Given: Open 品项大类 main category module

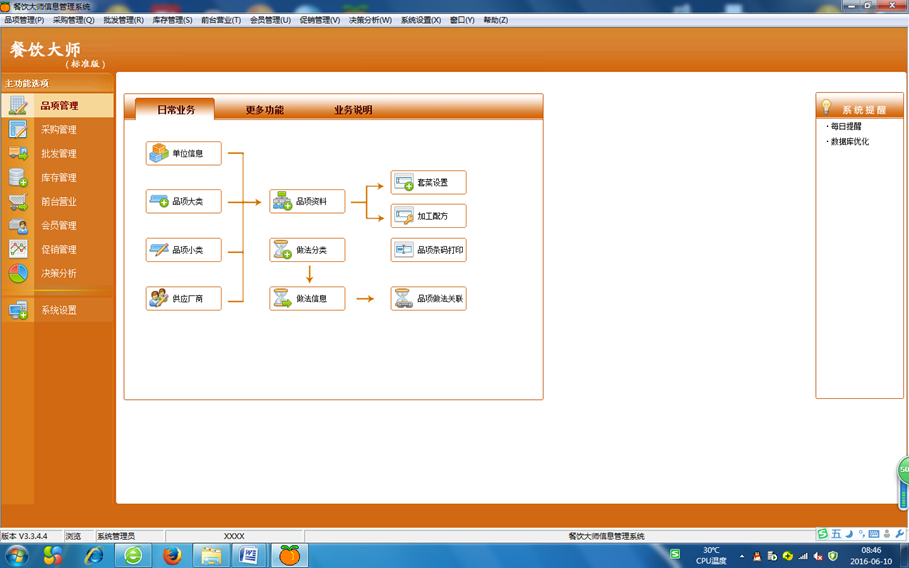Looking at the screenshot, I should pos(184,202).
